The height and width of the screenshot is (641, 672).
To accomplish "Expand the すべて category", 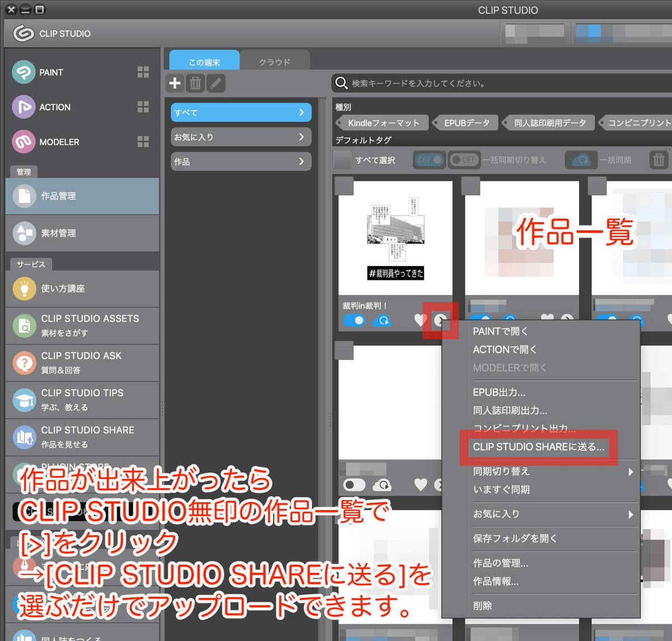I will click(x=241, y=113).
